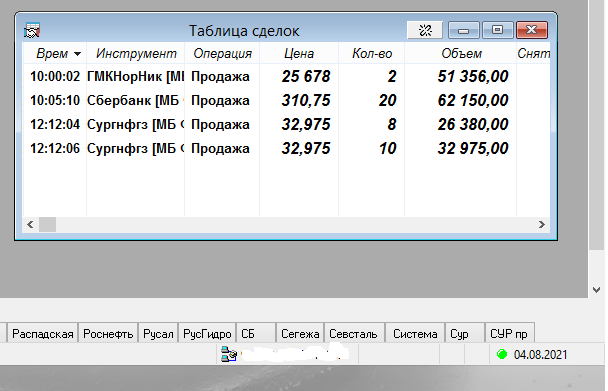This screenshot has width=608, height=391.
Task: Click the Объем column header
Action: tap(461, 53)
